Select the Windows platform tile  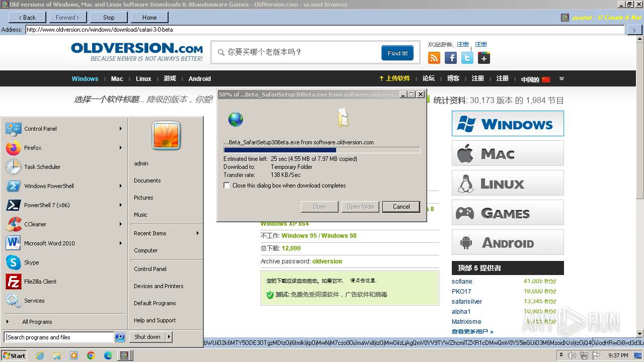(508, 124)
